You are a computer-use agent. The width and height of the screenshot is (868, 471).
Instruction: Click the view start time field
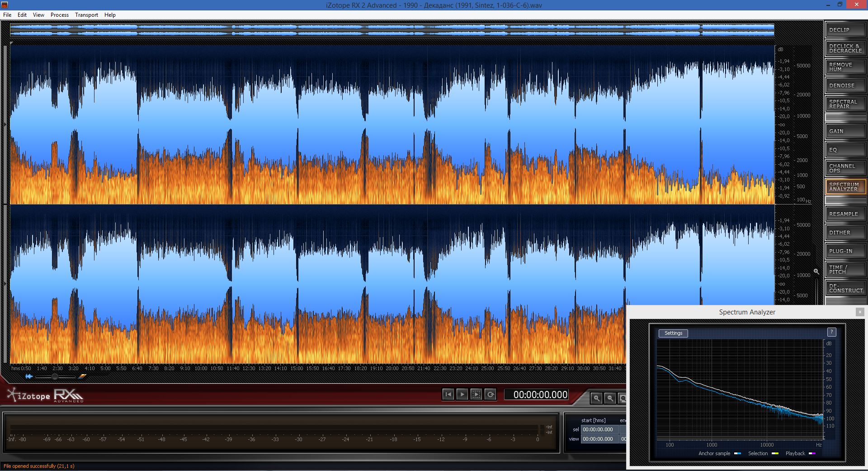pos(599,439)
